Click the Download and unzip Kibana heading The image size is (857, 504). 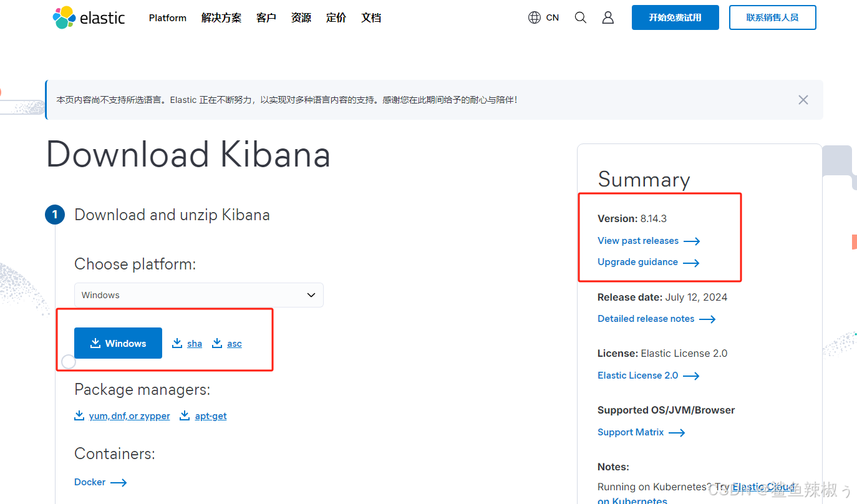(x=172, y=215)
